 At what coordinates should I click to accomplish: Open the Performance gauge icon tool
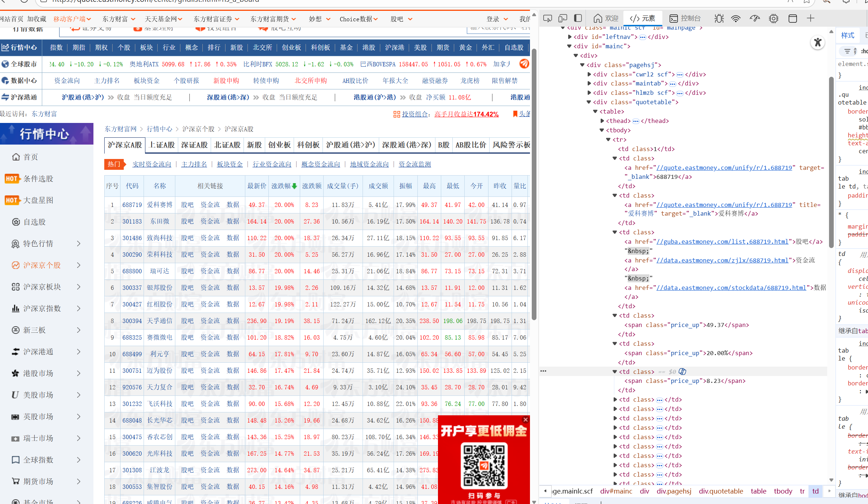(x=754, y=18)
